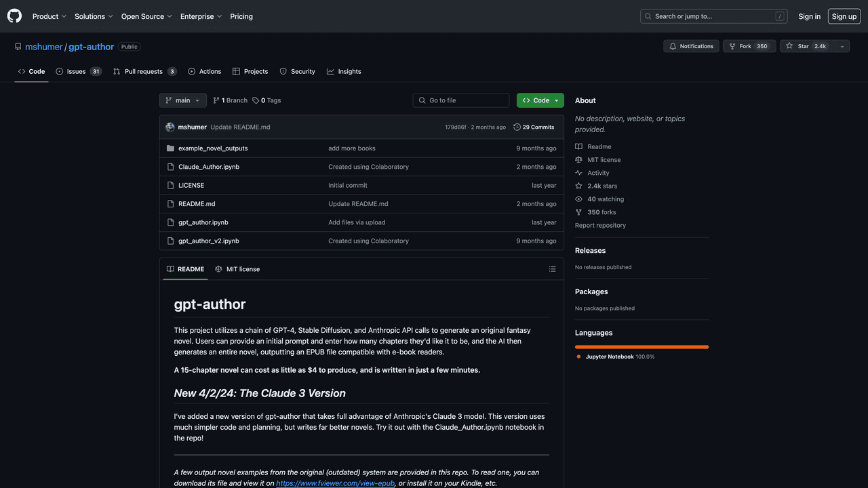View the 2.4k stars link
Viewport: 868px width, 488px height.
tap(596, 186)
